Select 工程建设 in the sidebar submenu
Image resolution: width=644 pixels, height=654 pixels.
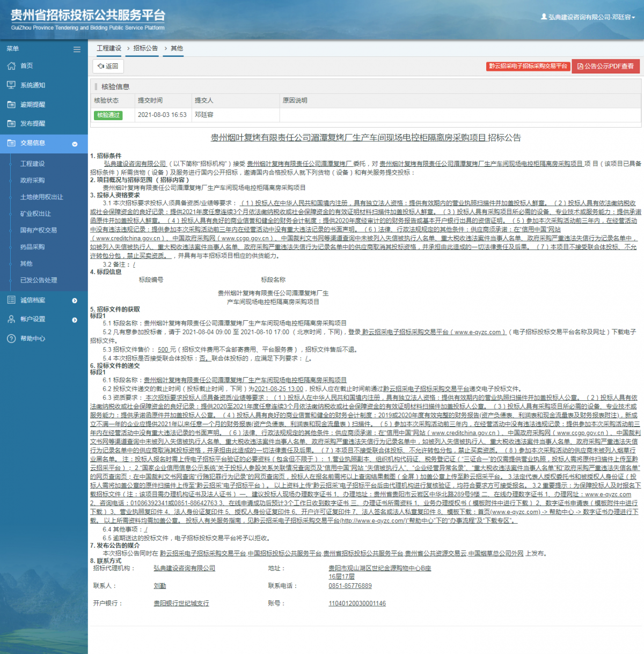coord(32,164)
